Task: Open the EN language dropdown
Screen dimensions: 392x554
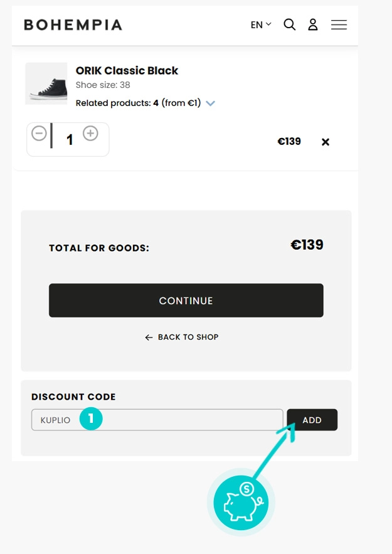Action: point(260,25)
